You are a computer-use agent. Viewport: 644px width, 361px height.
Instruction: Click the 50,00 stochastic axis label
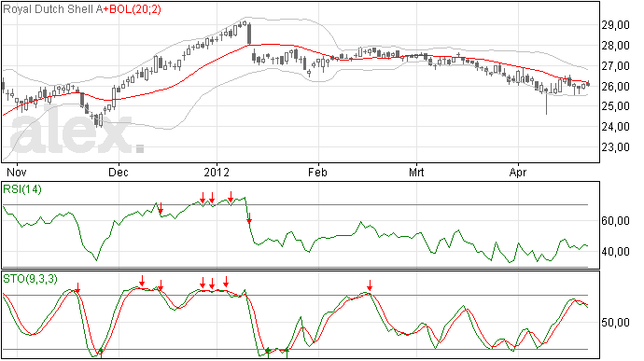(x=615, y=323)
